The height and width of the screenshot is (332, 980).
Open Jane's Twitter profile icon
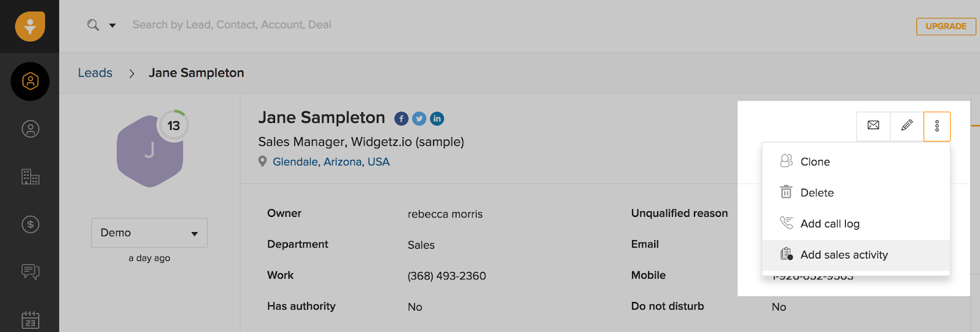(x=419, y=119)
